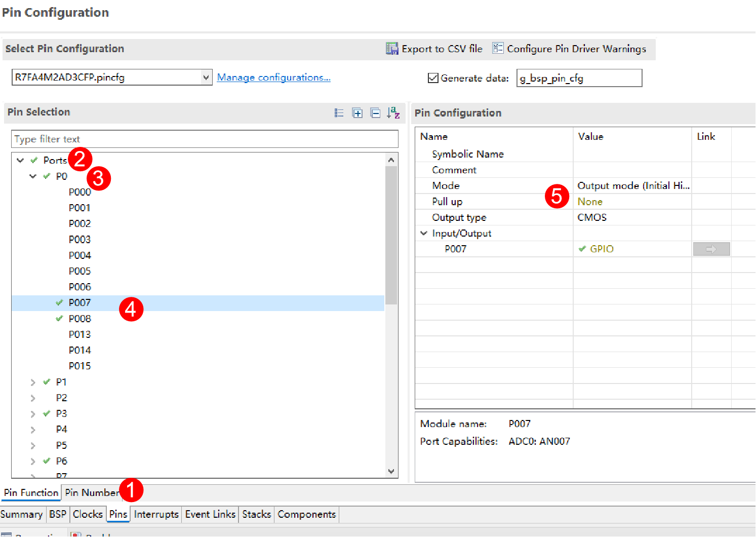Expand the P6 port node

(33, 461)
